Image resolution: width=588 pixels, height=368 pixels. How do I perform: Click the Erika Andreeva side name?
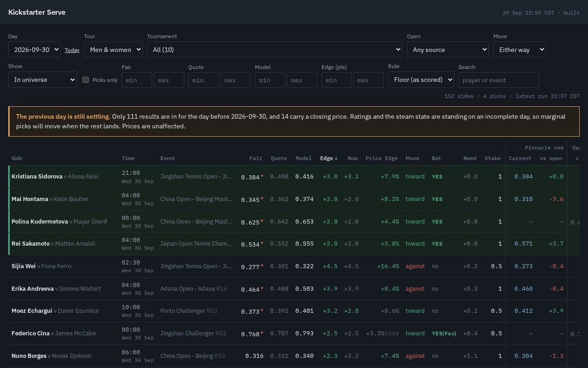[x=33, y=289]
